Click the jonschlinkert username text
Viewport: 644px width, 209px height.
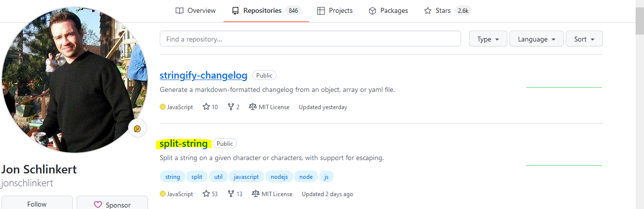(27, 183)
